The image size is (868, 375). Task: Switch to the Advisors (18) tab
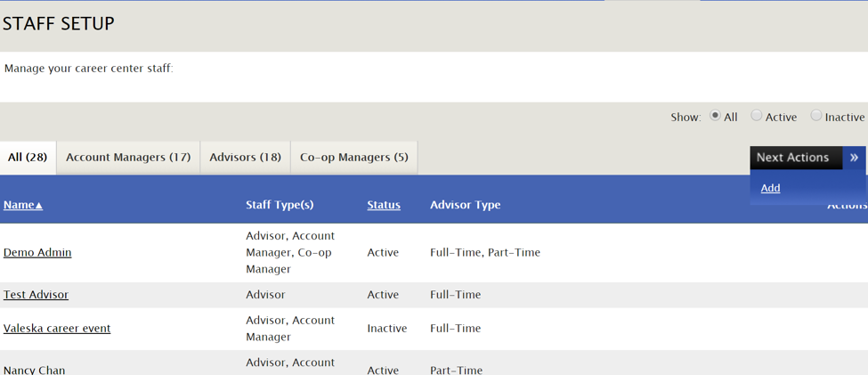245,158
